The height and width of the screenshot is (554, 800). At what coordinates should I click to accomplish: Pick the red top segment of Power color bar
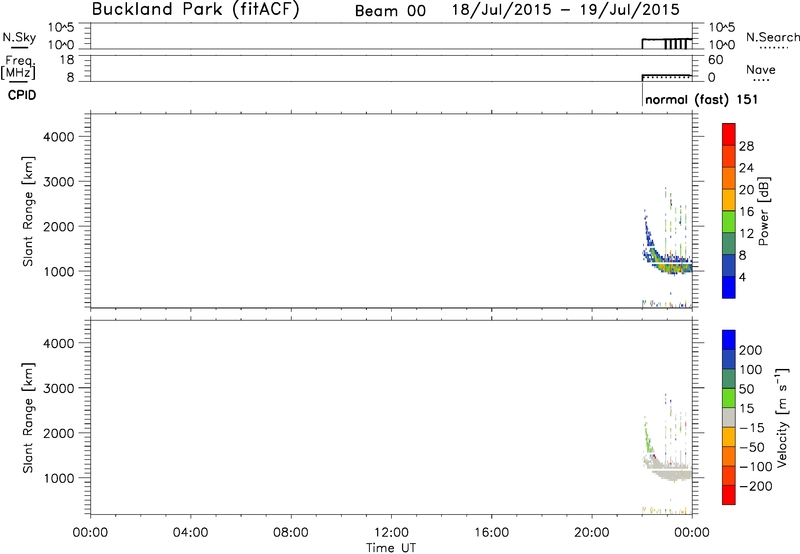729,135
